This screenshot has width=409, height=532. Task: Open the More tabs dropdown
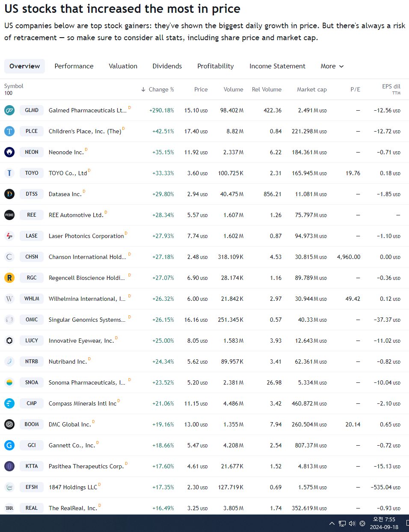(x=332, y=66)
